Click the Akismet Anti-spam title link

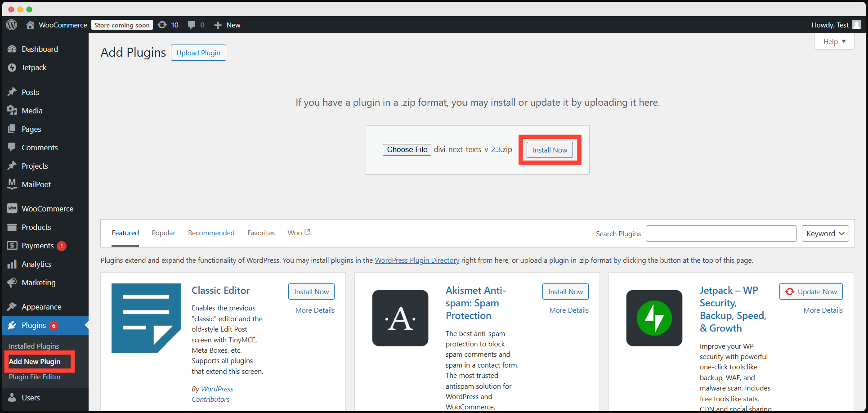pyautogui.click(x=476, y=303)
